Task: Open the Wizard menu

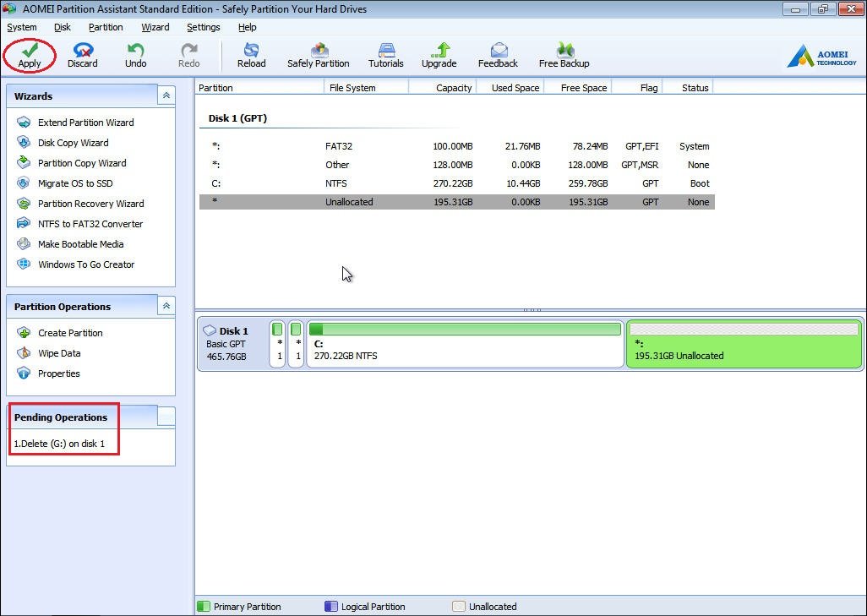Action: [x=155, y=27]
